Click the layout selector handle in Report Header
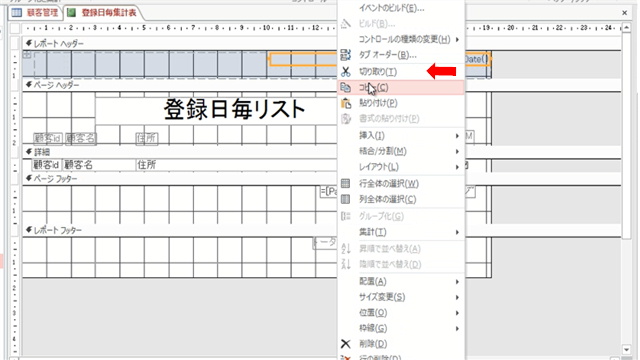The width and height of the screenshot is (640, 360). [x=27, y=55]
